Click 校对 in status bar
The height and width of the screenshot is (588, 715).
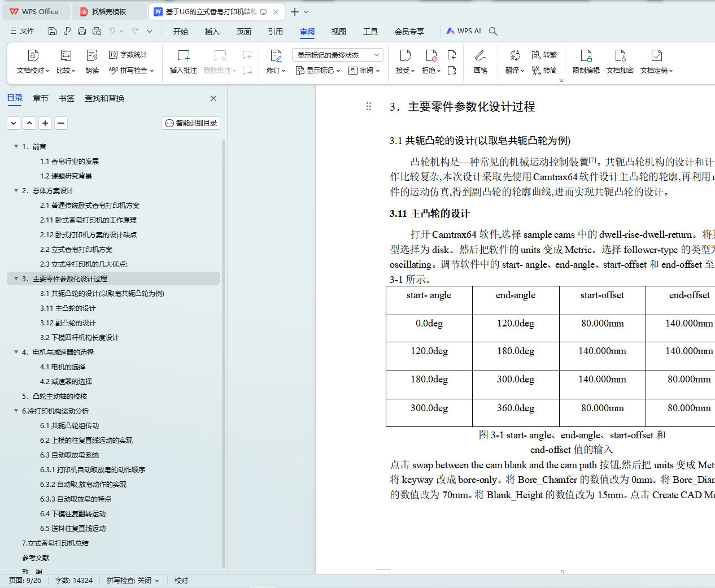coord(181,581)
